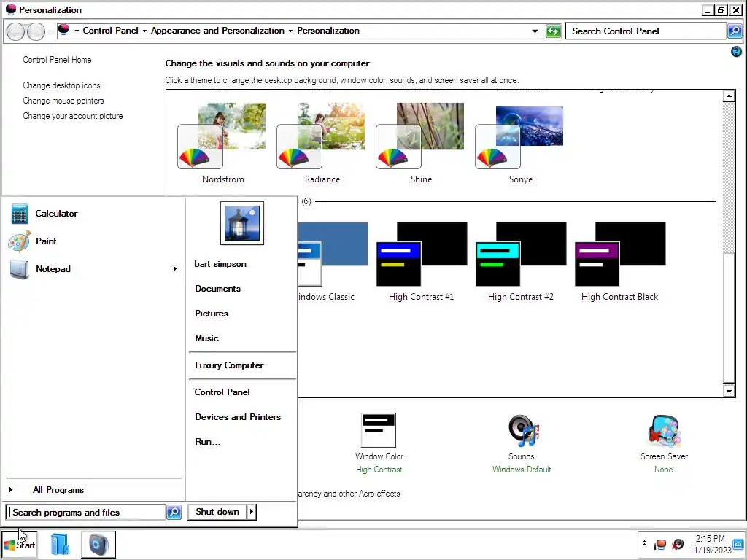Open Change desktop icons link

tap(61, 85)
